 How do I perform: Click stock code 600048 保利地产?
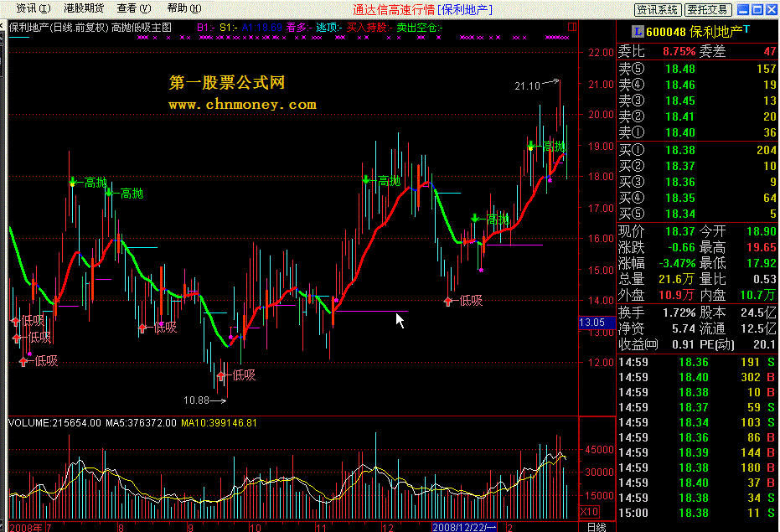pos(694,33)
